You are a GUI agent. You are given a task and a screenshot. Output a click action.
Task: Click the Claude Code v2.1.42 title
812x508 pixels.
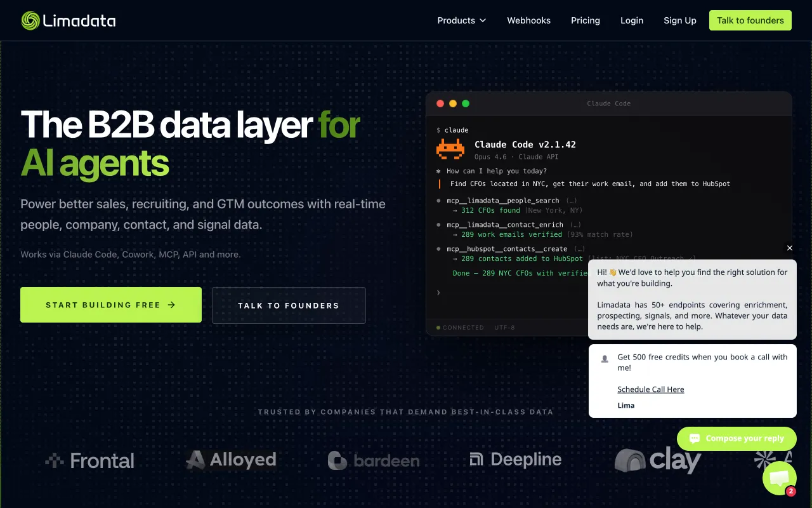(x=525, y=145)
